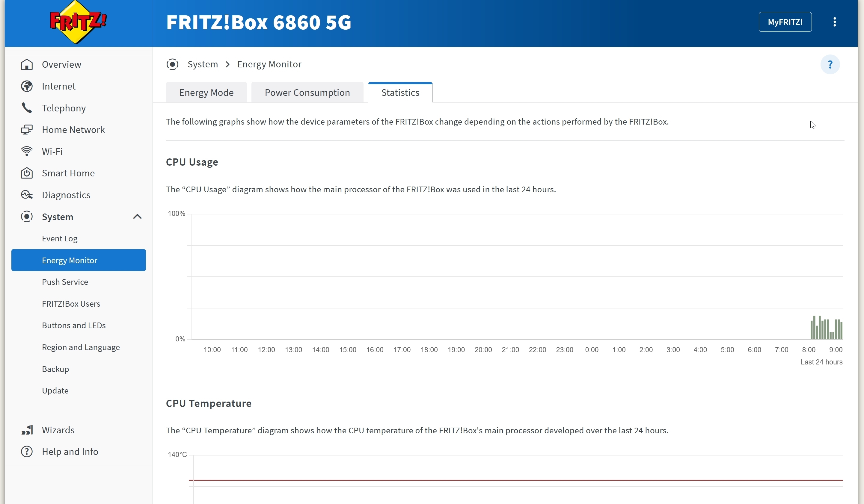Open the page help question mark
The width and height of the screenshot is (864, 504).
tap(830, 64)
